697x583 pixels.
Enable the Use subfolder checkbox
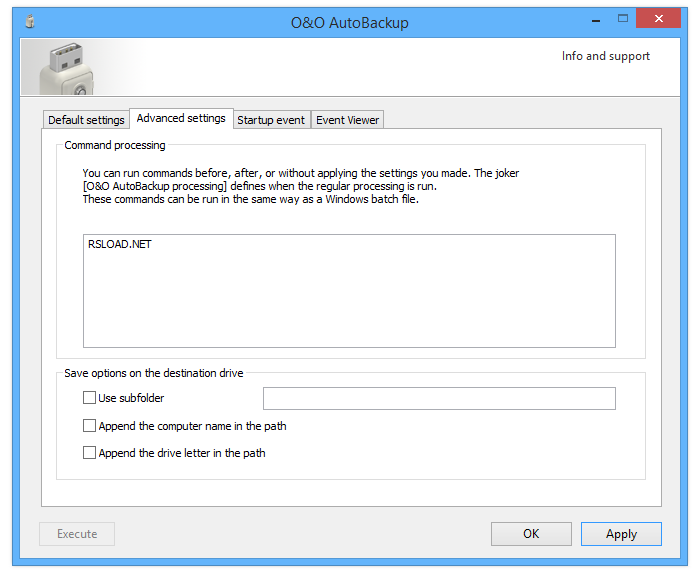pyautogui.click(x=90, y=398)
